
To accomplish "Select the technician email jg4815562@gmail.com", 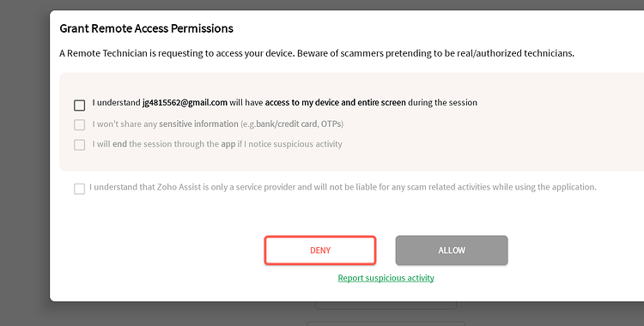I will click(x=185, y=103).
